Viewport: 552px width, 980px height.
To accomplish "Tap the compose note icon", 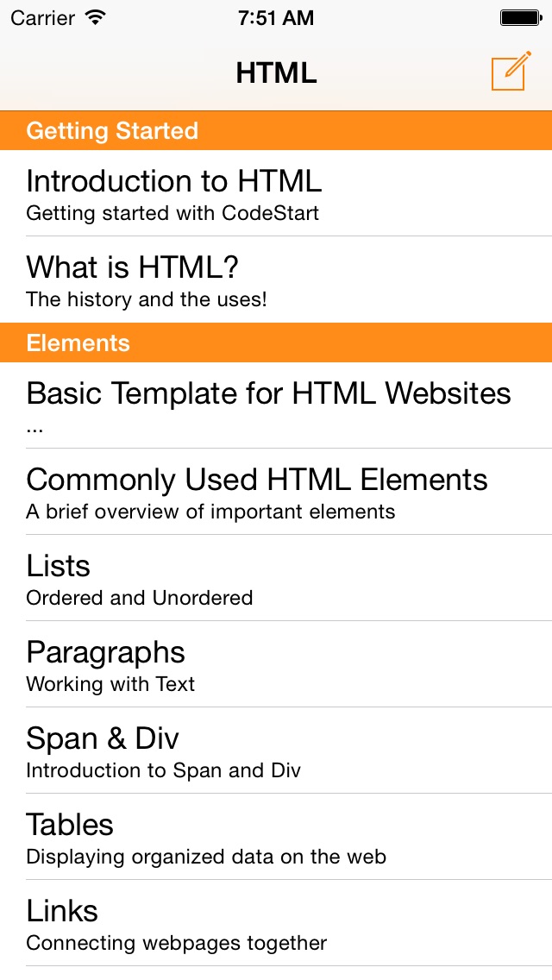I will pos(511,71).
